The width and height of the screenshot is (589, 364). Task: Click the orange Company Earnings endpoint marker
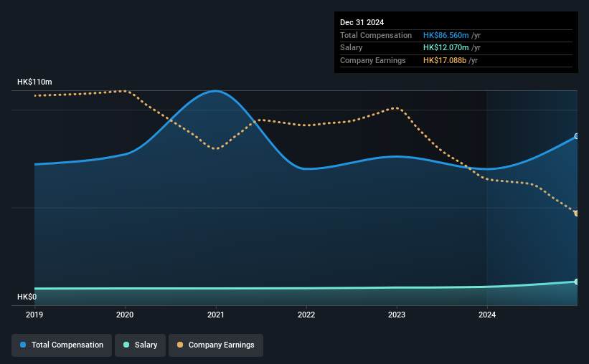point(576,213)
